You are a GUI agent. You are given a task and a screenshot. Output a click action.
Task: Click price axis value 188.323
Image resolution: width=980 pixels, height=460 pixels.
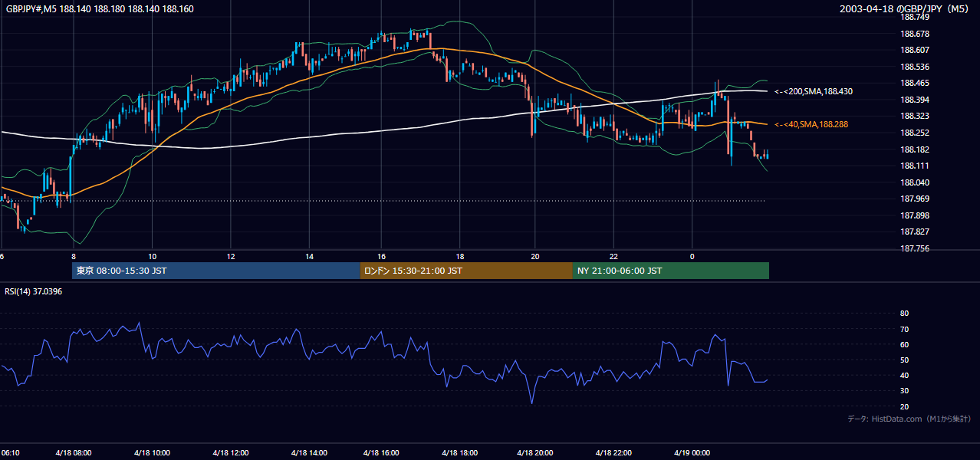pos(914,116)
